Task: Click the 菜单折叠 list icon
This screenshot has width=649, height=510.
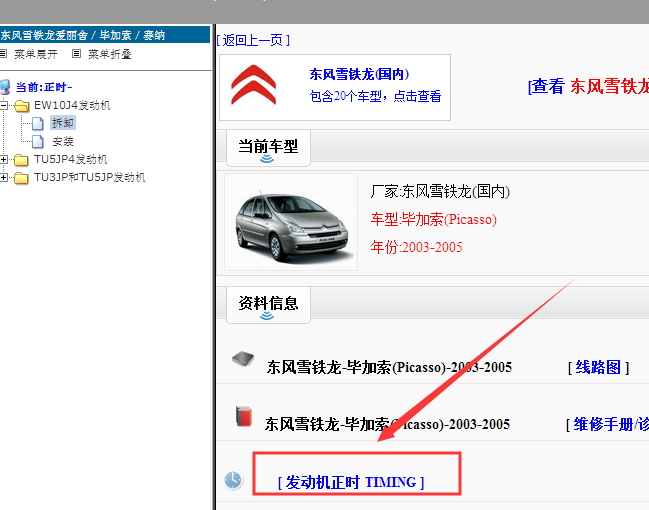Action: [77, 53]
